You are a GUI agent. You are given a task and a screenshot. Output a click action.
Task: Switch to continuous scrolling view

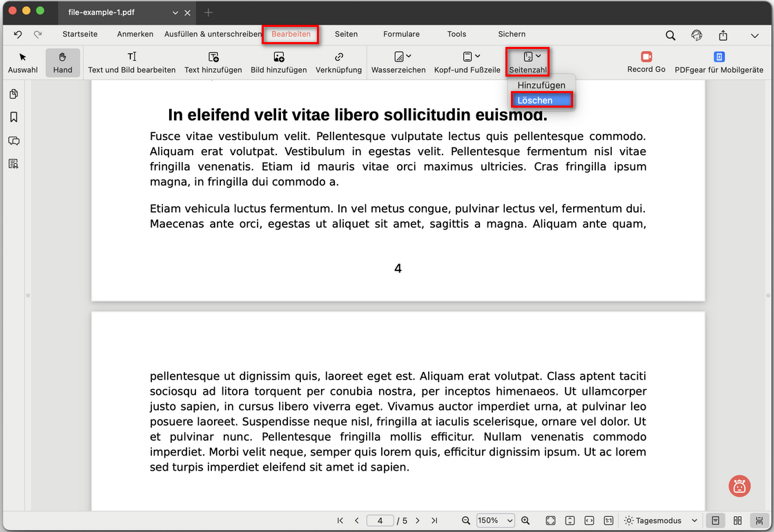(760, 520)
